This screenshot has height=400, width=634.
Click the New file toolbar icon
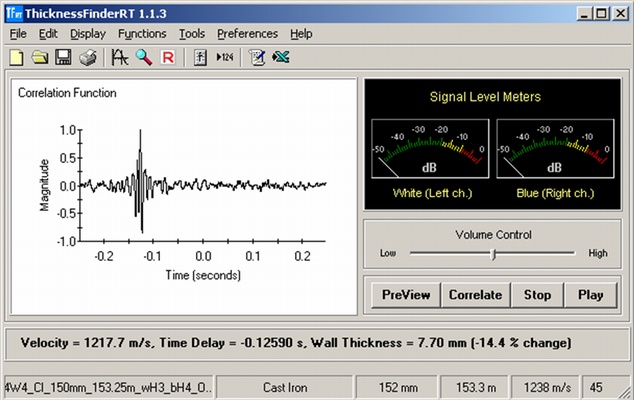click(16, 58)
